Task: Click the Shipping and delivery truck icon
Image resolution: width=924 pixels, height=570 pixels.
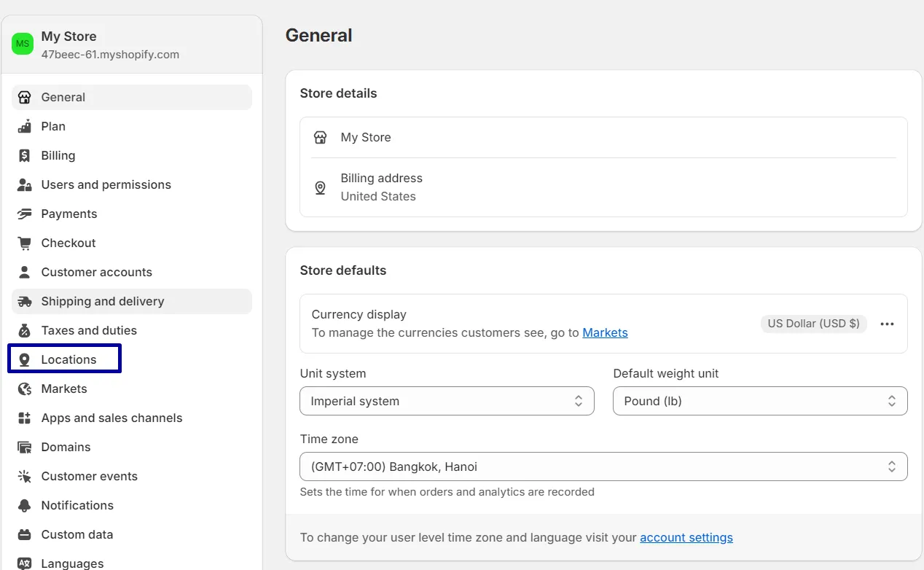Action: 25,301
